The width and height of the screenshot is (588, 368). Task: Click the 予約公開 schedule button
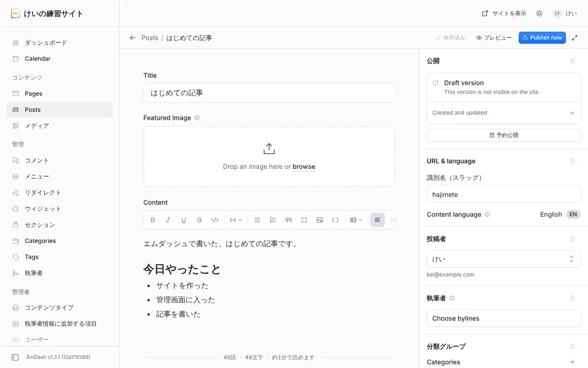503,135
